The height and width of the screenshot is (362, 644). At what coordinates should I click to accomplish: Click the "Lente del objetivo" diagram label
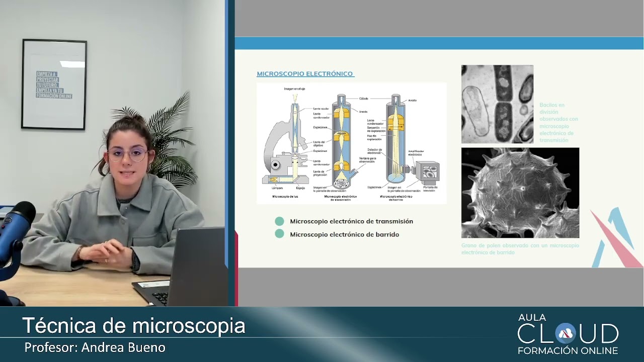319,145
